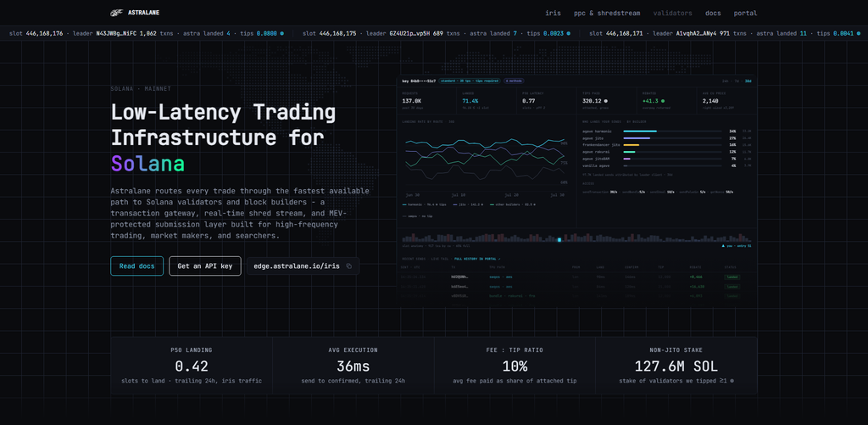
Task: Click jito legend swatch under chart
Action: pyautogui.click(x=455, y=204)
